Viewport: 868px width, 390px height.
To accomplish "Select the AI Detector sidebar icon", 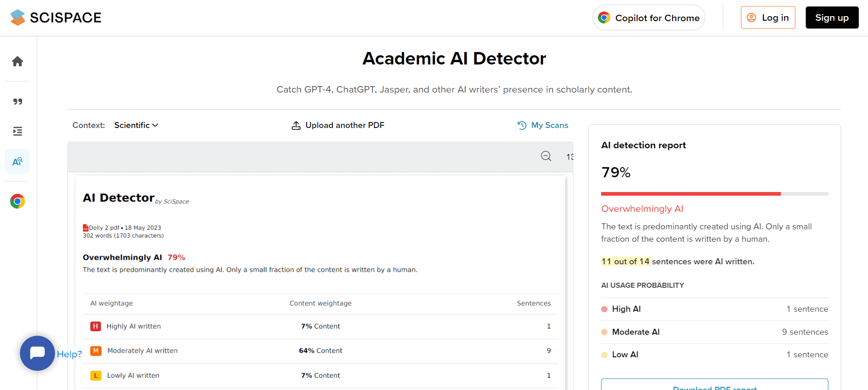I will [x=18, y=161].
